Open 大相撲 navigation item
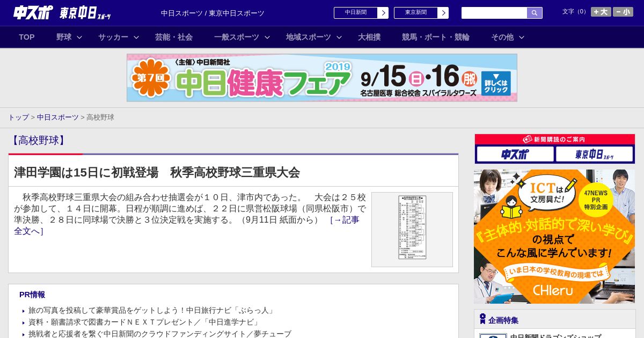 click(x=369, y=37)
